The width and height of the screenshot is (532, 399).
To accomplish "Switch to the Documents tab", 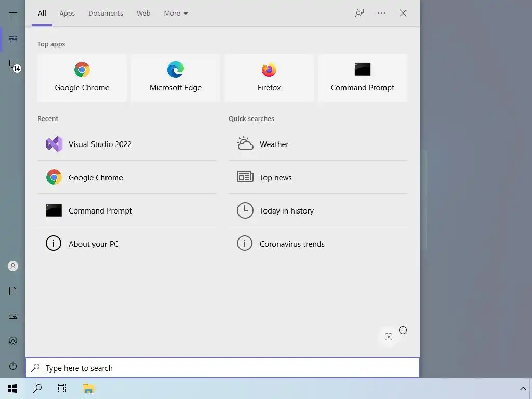I will (x=106, y=13).
